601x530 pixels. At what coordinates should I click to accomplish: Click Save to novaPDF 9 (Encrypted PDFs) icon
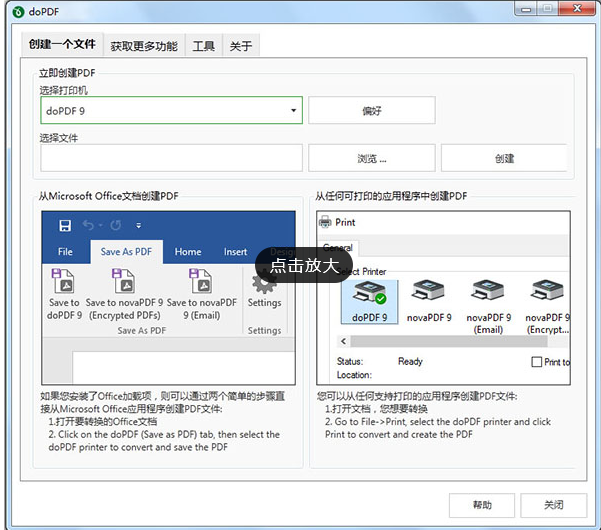(x=124, y=281)
